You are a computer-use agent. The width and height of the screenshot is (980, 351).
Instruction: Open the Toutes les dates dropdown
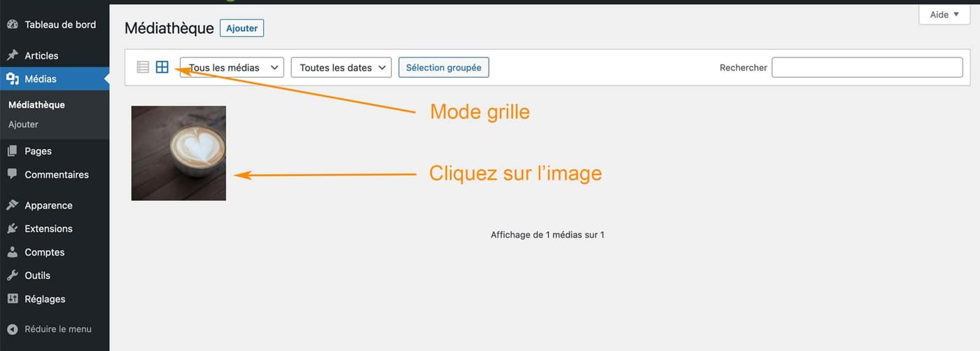click(341, 68)
